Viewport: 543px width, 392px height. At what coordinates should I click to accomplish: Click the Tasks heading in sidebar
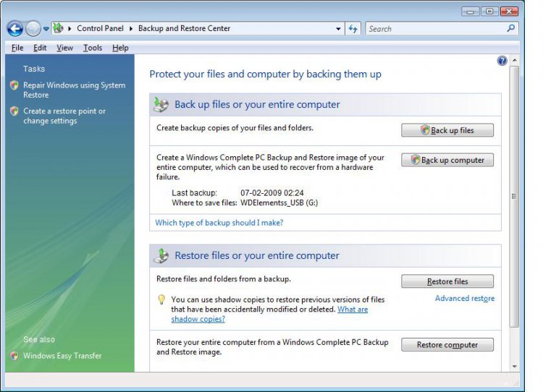pyautogui.click(x=34, y=69)
